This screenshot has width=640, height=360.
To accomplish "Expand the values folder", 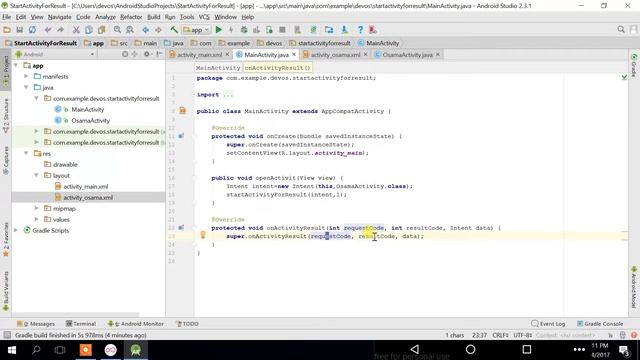I will (x=36, y=219).
